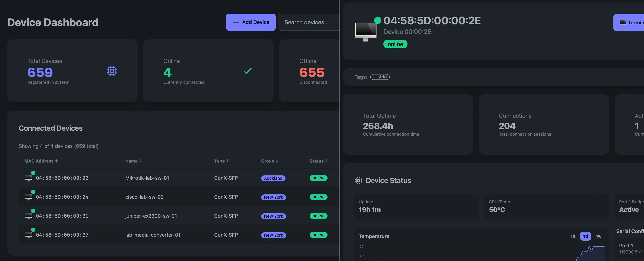Click the Uptime 19h 1m value
The image size is (644, 261).
tap(370, 210)
